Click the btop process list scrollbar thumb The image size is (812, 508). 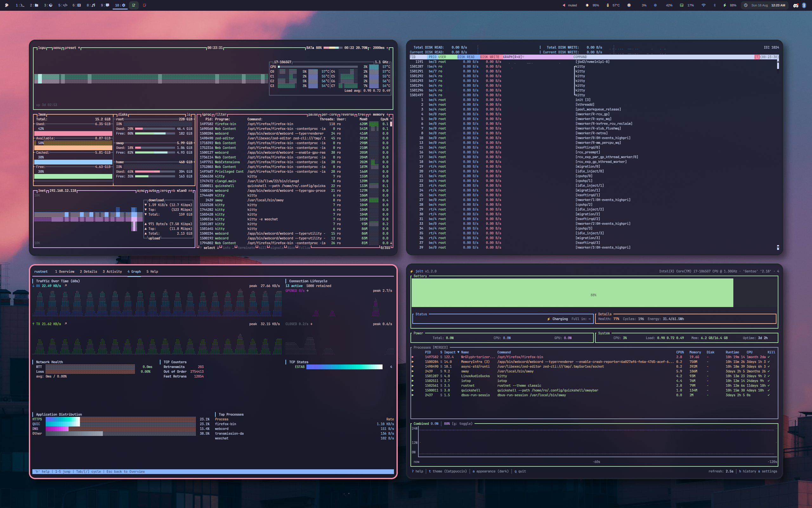[391, 124]
